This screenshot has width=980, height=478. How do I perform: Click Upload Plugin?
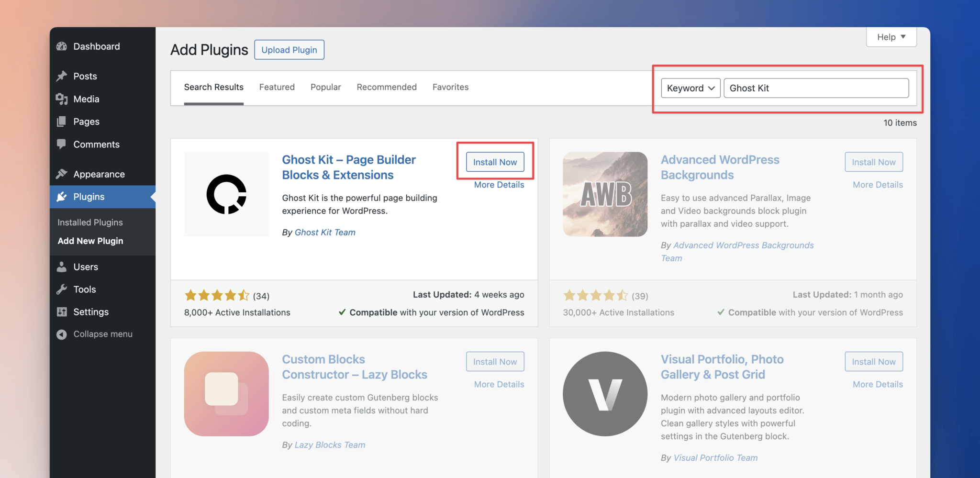click(x=289, y=49)
